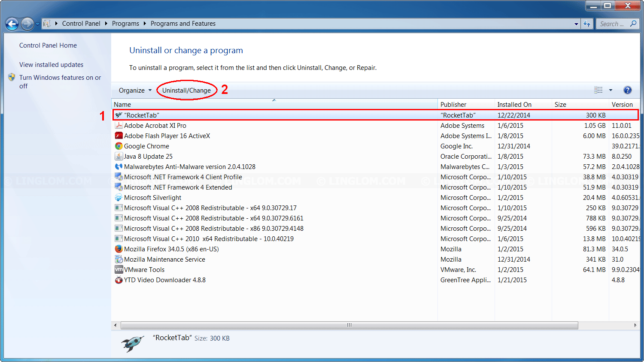Click icon of Visual C++ 2008 x64 9.0.30729.17

(119, 208)
